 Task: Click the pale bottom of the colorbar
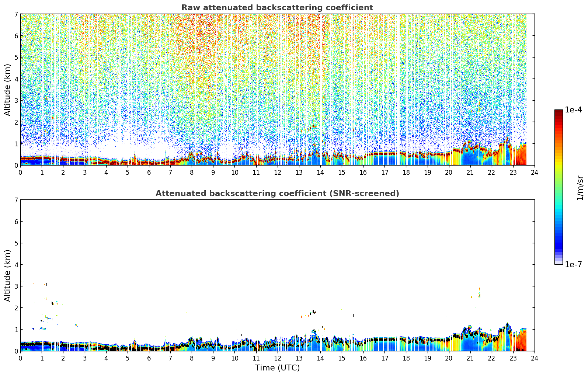[559, 262]
